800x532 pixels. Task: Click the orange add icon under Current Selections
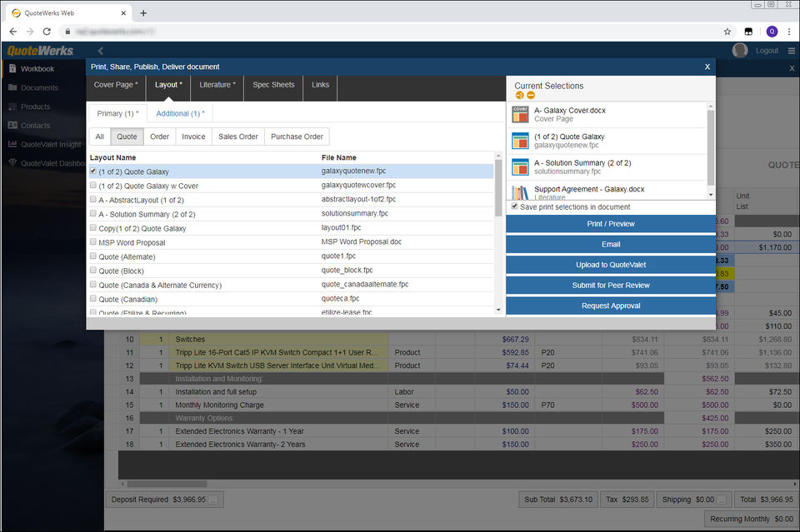click(519, 95)
